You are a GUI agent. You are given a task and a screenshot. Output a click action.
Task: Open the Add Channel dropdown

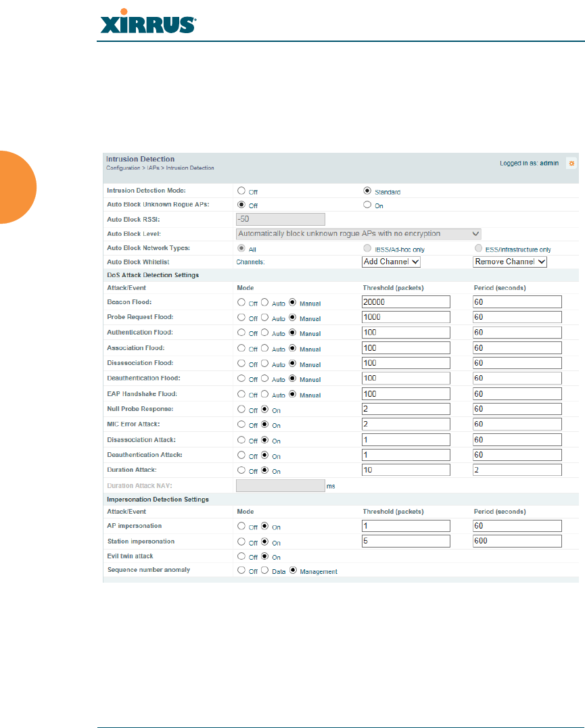point(391,262)
